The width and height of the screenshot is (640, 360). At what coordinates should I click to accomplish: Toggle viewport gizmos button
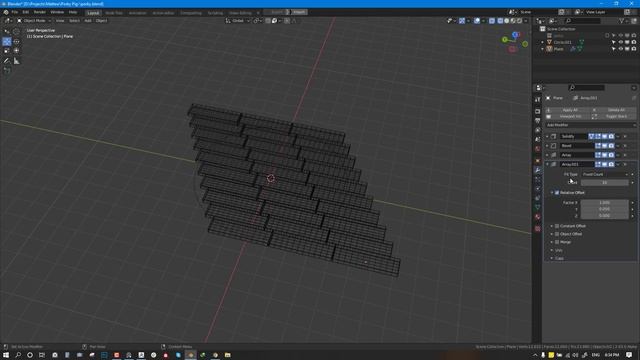462,21
